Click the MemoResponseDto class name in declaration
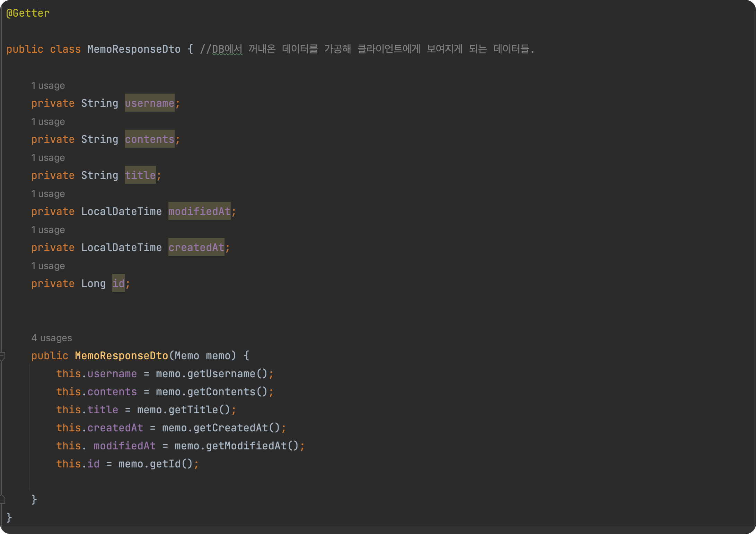This screenshot has height=534, width=756. coord(134,49)
